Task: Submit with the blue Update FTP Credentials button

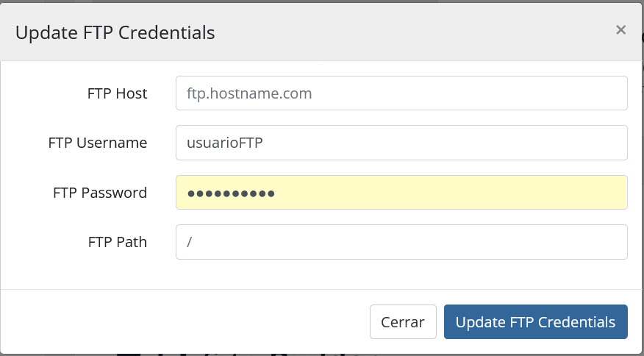Action: click(x=535, y=322)
